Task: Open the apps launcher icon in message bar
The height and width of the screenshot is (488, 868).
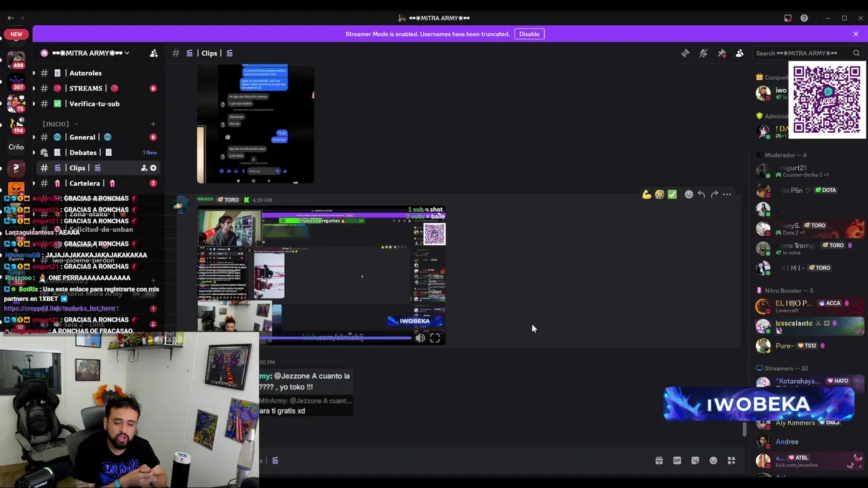Action: coord(732,461)
